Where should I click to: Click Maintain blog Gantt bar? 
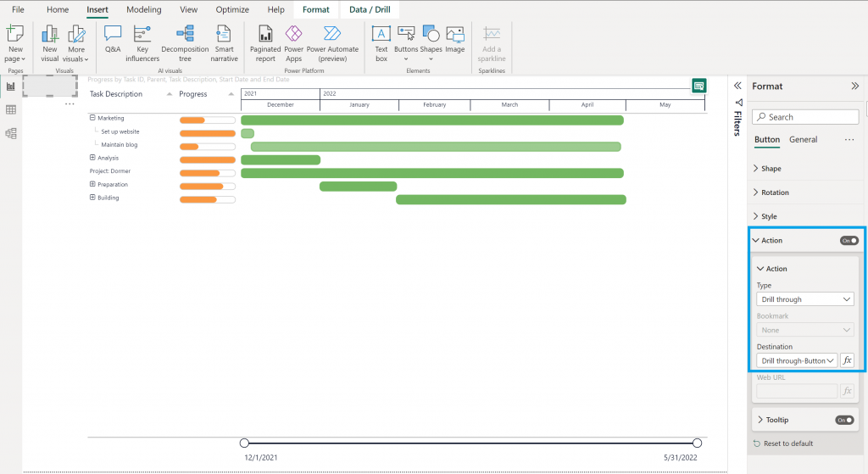(436, 147)
